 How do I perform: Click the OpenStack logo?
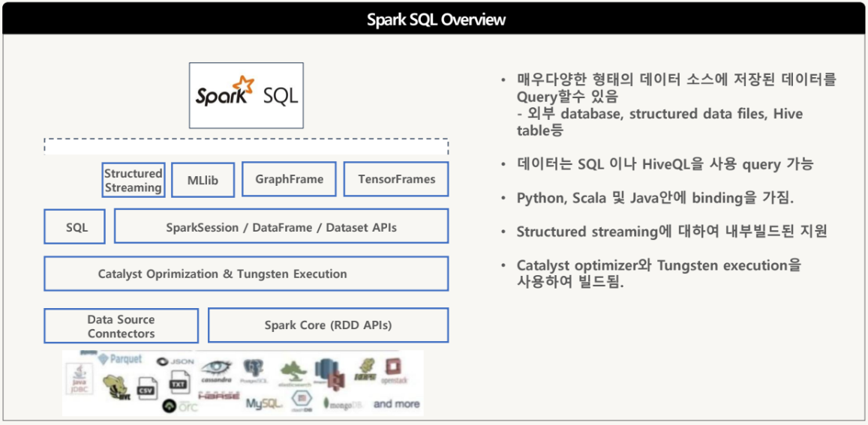394,371
